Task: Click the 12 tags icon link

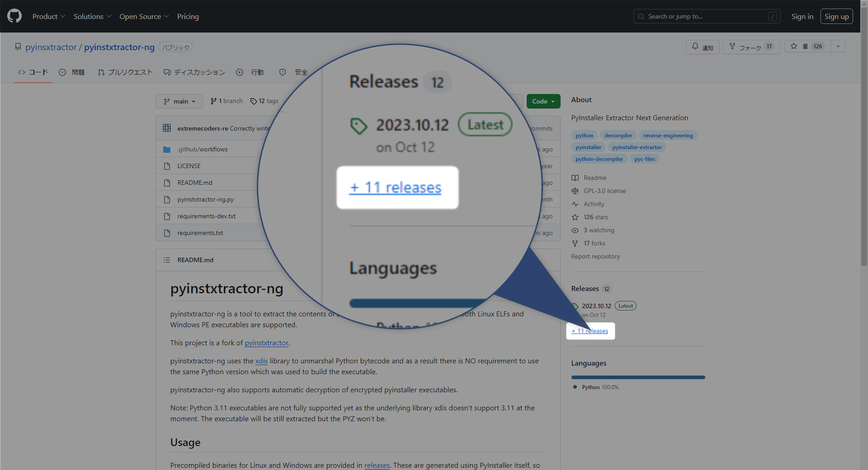Action: 264,101
